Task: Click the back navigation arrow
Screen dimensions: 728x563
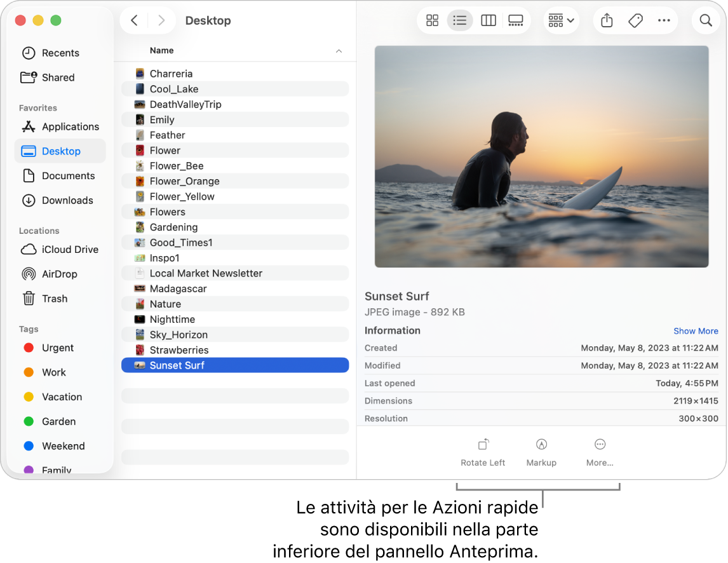Action: [x=134, y=20]
